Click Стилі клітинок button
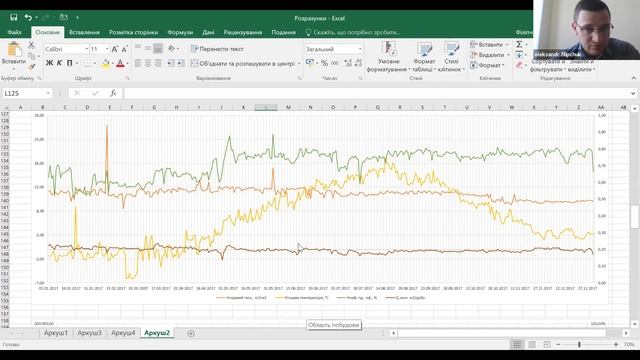The height and width of the screenshot is (360, 640). coord(451,57)
